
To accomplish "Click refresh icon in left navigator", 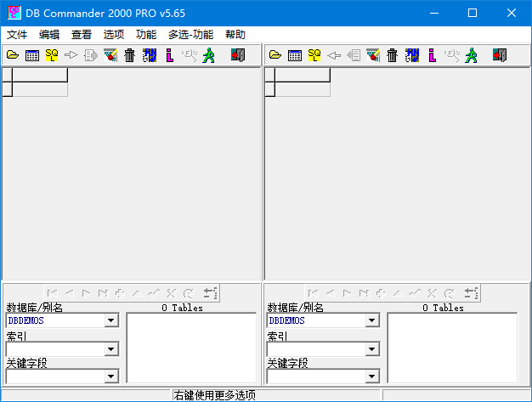I will click(x=189, y=292).
